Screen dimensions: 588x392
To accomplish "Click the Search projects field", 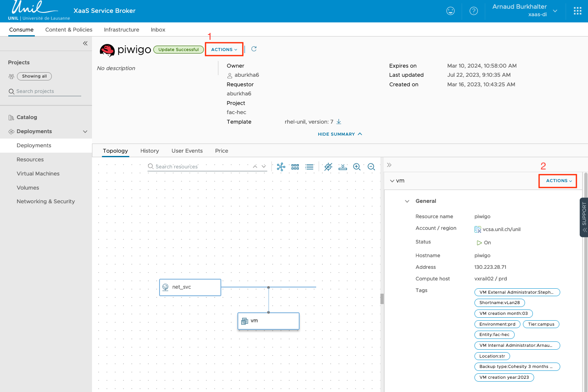I will pyautogui.click(x=45, y=91).
